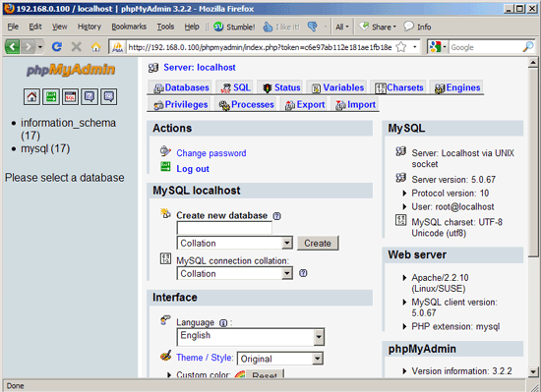Click the Create database button
This screenshot has width=541, height=392.
tap(318, 243)
